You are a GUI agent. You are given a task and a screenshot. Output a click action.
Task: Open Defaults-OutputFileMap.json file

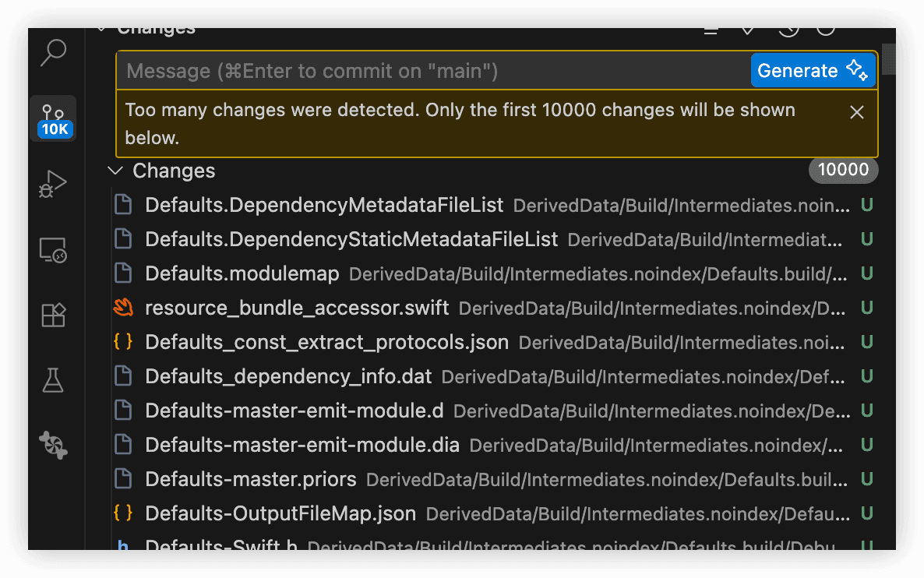pyautogui.click(x=280, y=514)
